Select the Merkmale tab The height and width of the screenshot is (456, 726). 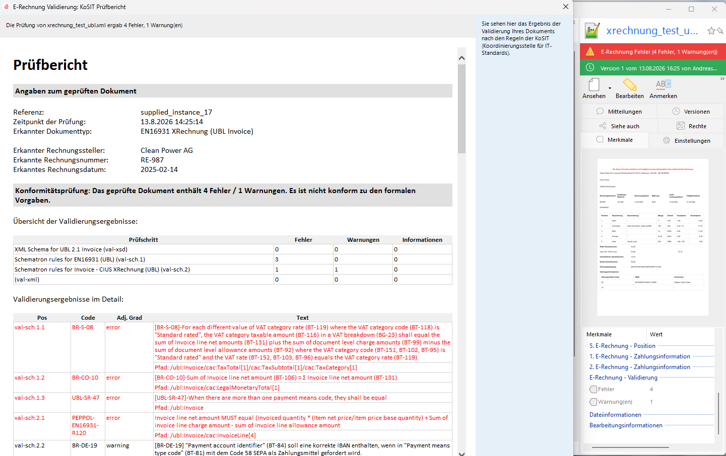click(x=615, y=140)
